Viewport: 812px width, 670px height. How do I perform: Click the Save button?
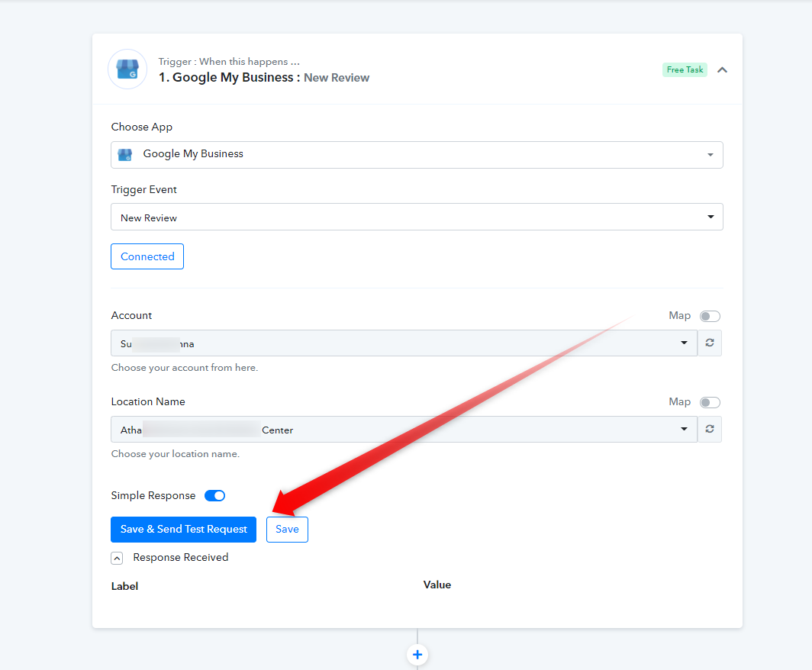tap(287, 529)
